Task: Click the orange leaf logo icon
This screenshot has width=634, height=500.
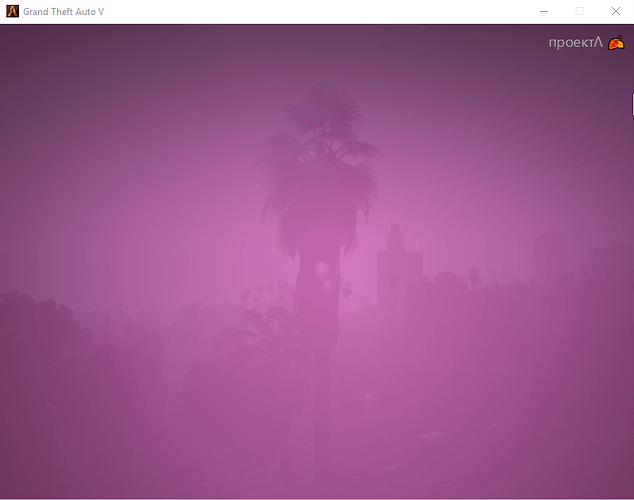Action: (x=616, y=42)
